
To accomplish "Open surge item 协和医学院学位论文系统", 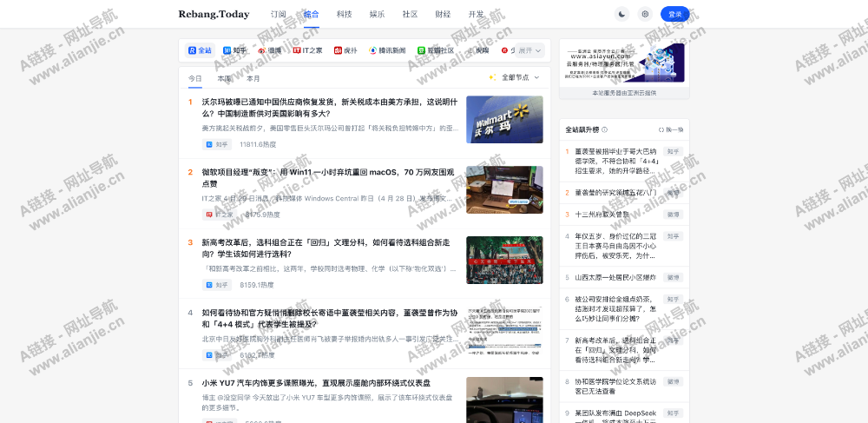I will (x=616, y=387).
